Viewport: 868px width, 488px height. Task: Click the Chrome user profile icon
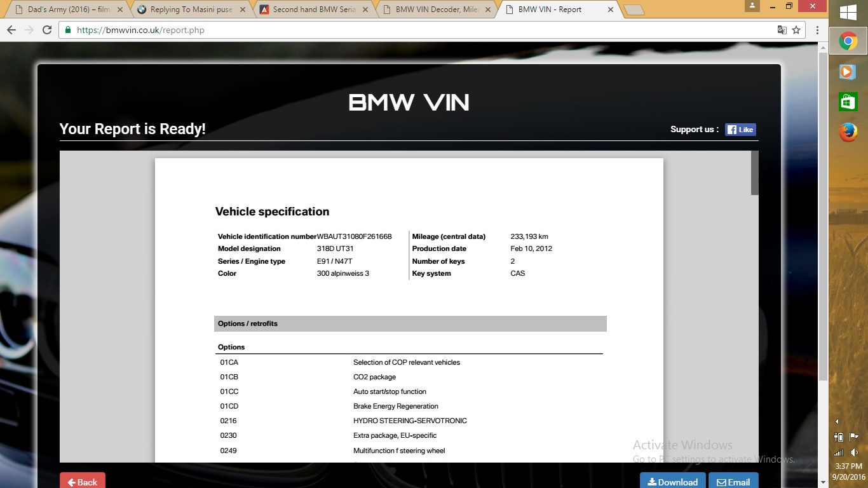point(753,6)
